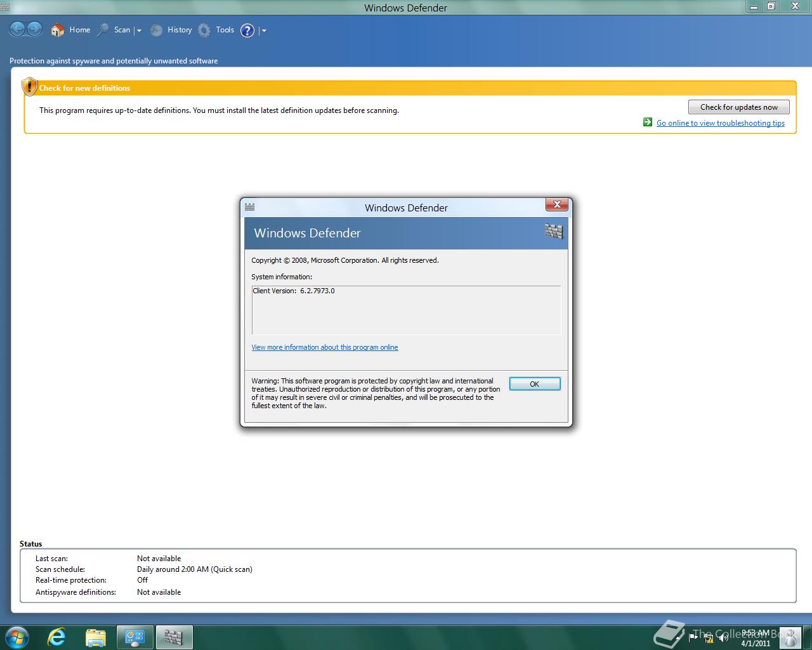The image size is (812, 650).
Task: Select the Antispyware definitions 'Not available' value
Action: tap(159, 592)
